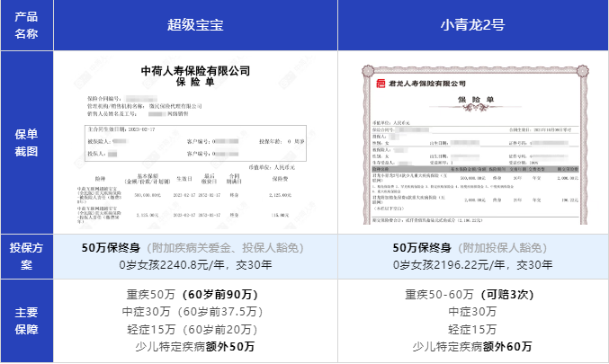Click 50万保终身 text under 超级宝宝

click(111, 247)
